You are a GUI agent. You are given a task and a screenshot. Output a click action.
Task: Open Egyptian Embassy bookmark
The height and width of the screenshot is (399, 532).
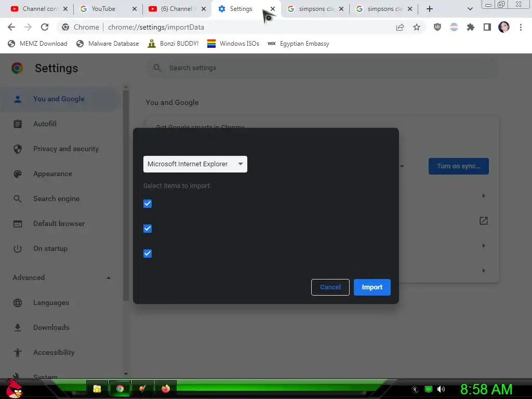tap(299, 44)
